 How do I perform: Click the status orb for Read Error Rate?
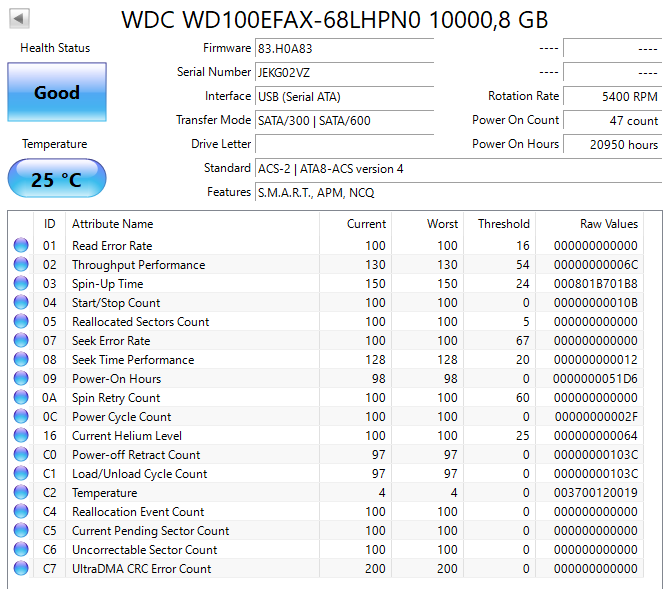point(21,246)
